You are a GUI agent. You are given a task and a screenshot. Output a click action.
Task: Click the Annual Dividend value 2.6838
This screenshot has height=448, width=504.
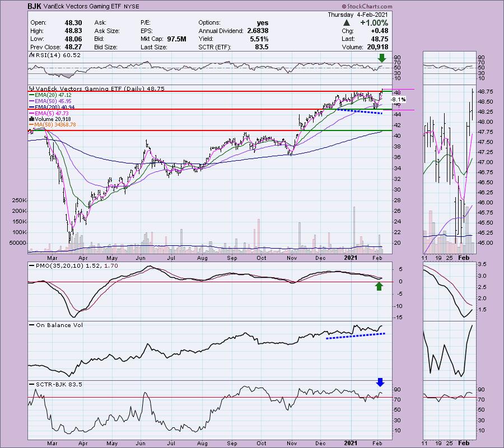click(x=258, y=31)
